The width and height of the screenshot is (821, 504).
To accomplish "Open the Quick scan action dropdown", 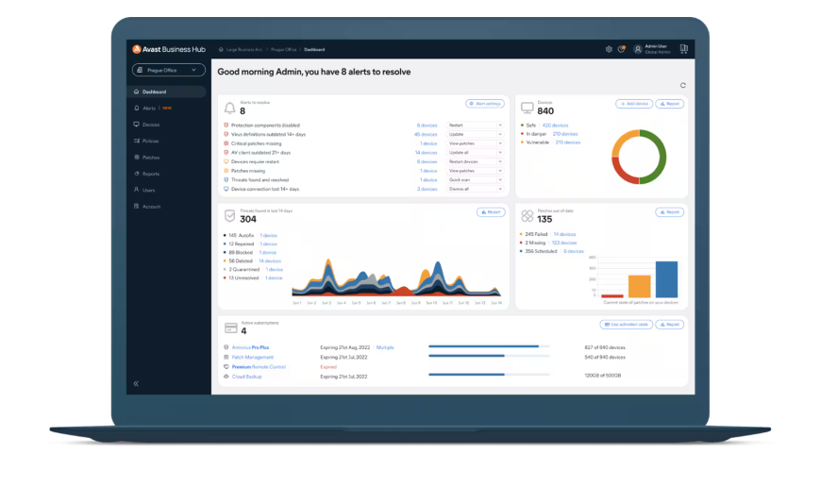I will (475, 179).
